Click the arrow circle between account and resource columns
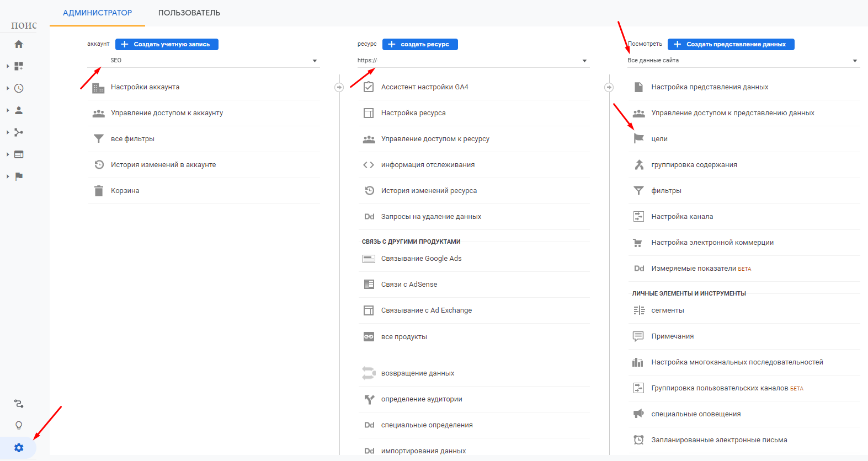This screenshot has width=868, height=461. pyautogui.click(x=339, y=87)
